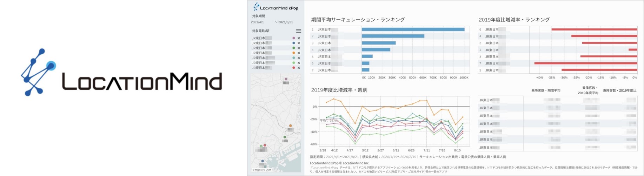644x176 pixels.
Task: Click the 対象電鉄/駅 label
Action: tap(260, 31)
